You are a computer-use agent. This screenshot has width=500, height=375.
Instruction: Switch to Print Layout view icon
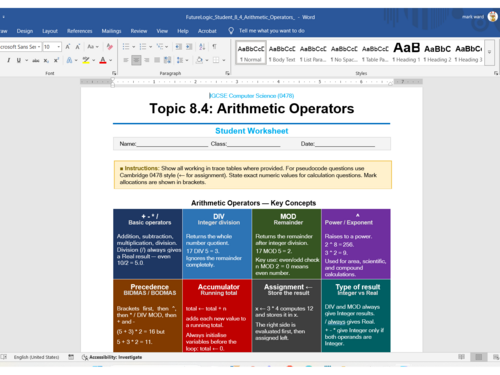coord(479,357)
